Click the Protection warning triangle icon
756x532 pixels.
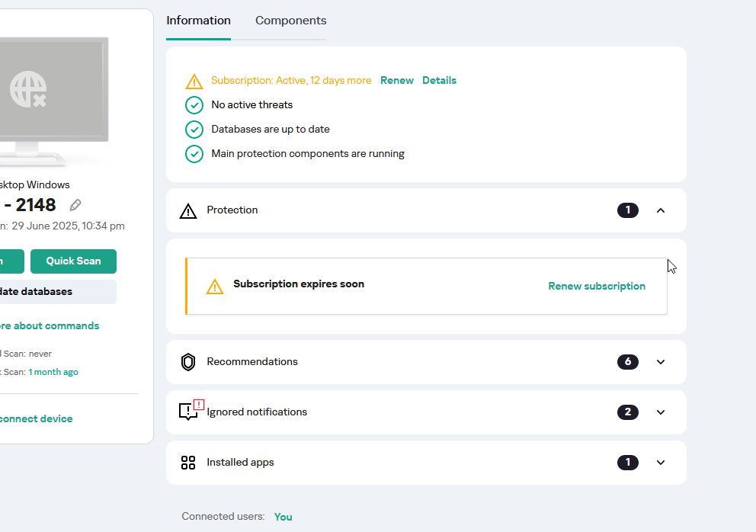pos(188,211)
